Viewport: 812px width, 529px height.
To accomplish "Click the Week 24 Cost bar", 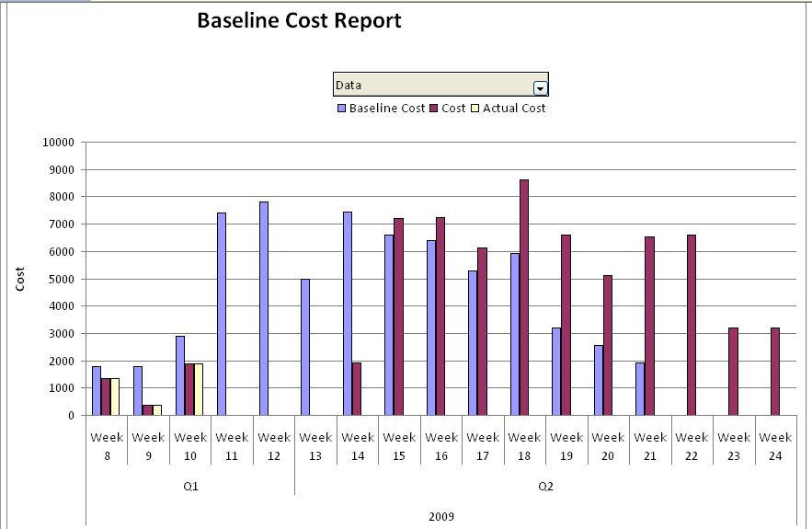I will tap(775, 371).
